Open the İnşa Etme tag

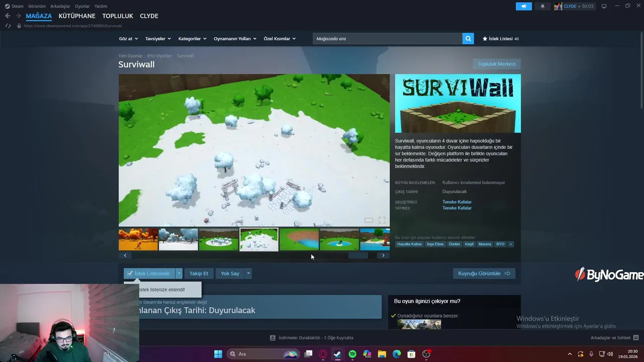[435, 244]
